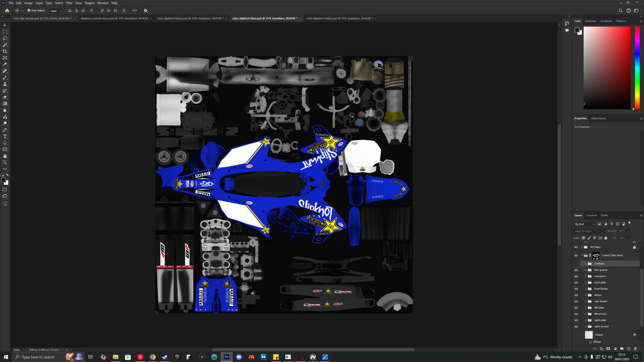The width and height of the screenshot is (644, 362).
Task: Switch to slipknot yamaha base.psd tab
Action: pyautogui.click(x=114, y=18)
